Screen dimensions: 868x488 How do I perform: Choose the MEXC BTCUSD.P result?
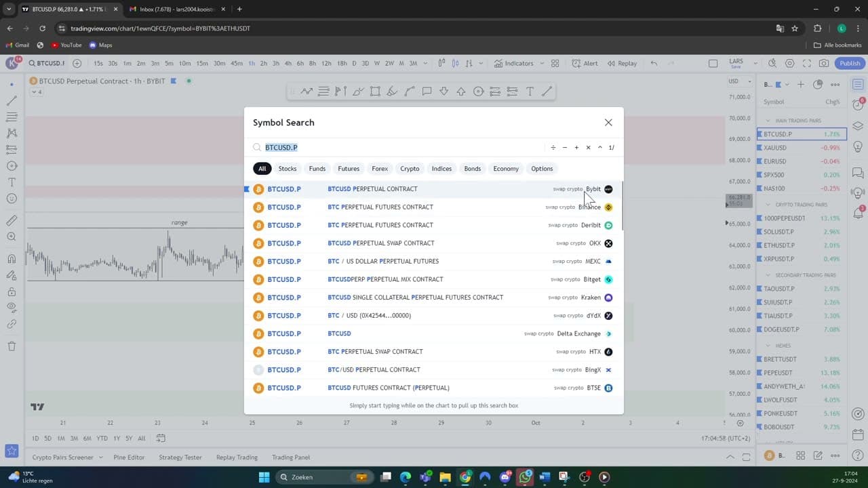coord(433,262)
